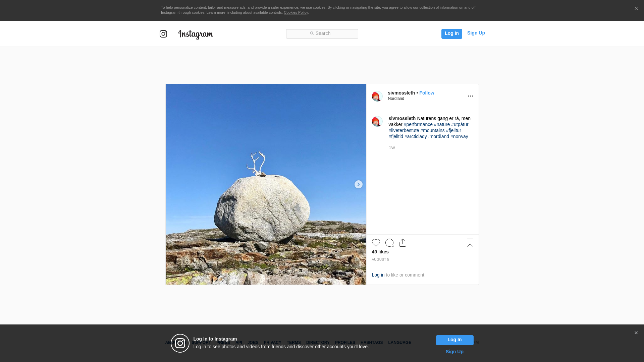Click into the Search field

pos(322,34)
